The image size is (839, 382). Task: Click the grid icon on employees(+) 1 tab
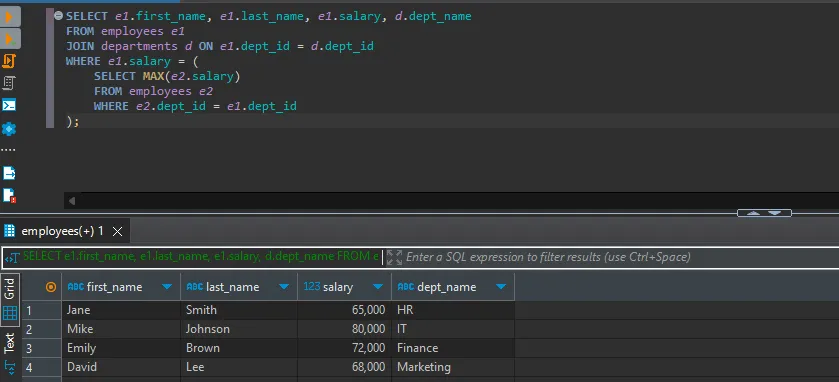coord(9,231)
